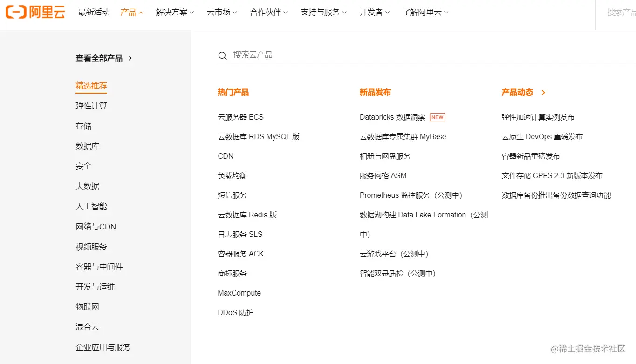Select the 开发与运维 category
The width and height of the screenshot is (636, 364).
tap(95, 287)
